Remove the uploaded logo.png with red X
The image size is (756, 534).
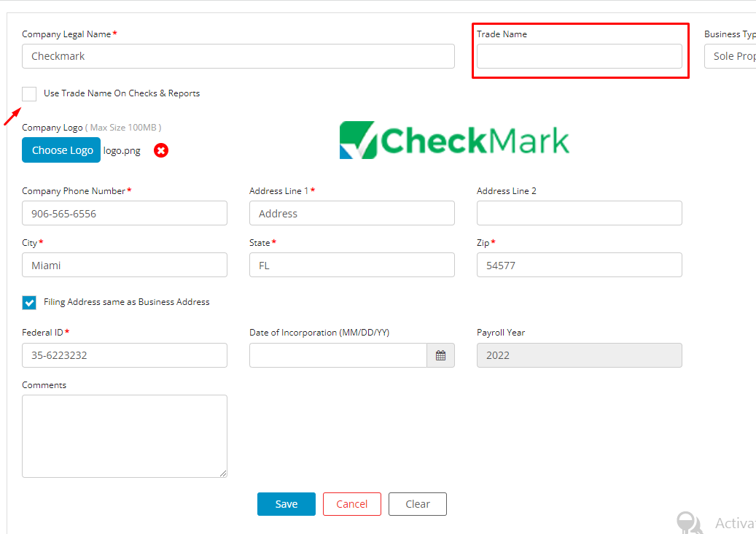click(161, 150)
